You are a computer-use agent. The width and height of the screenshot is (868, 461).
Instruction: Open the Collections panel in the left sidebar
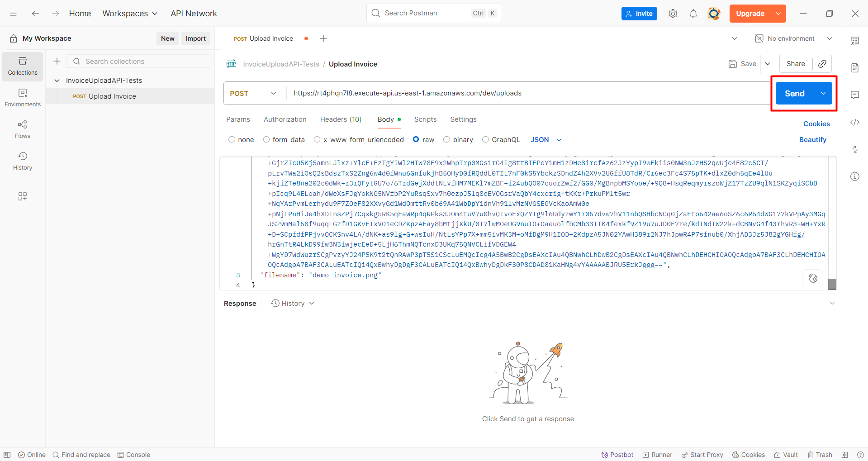coord(22,66)
